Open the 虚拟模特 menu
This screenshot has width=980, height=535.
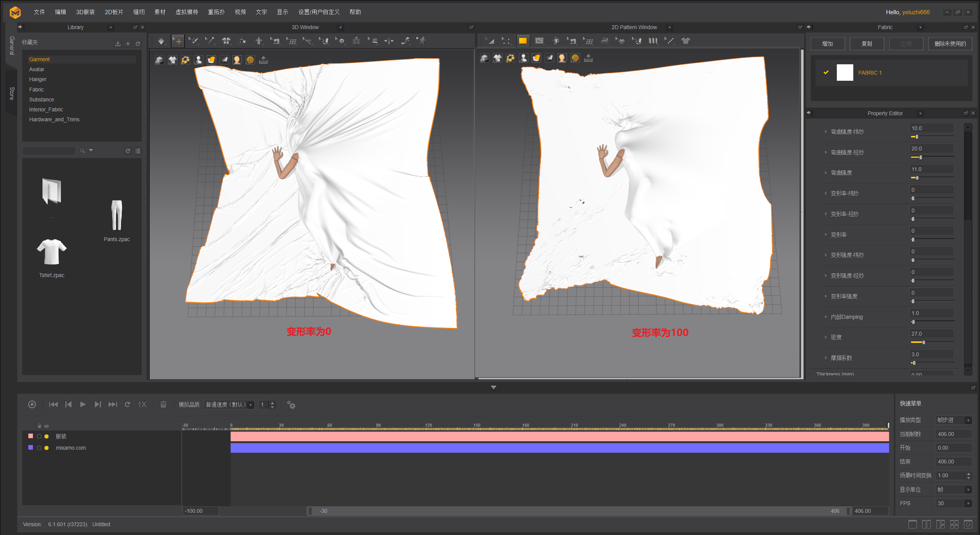coord(186,12)
